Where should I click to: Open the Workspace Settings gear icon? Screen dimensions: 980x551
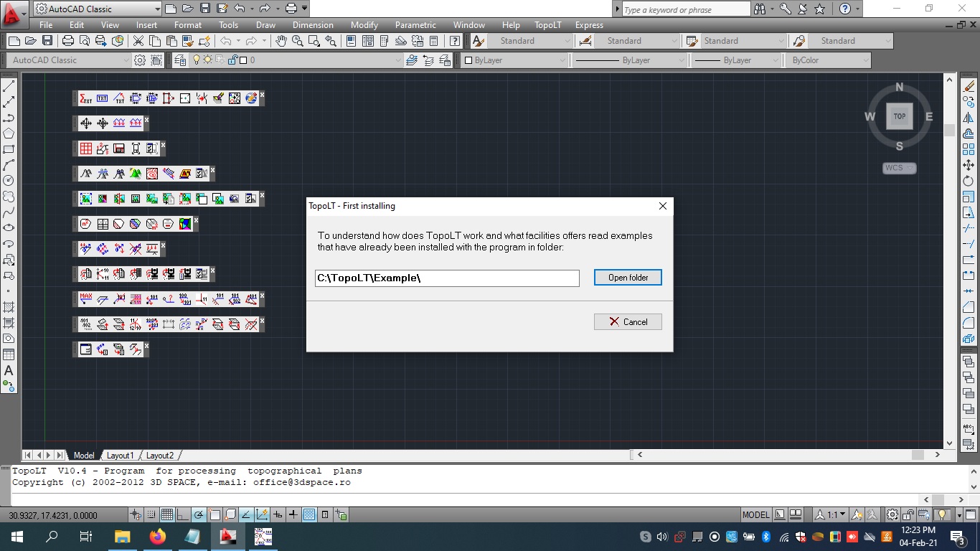coord(140,60)
